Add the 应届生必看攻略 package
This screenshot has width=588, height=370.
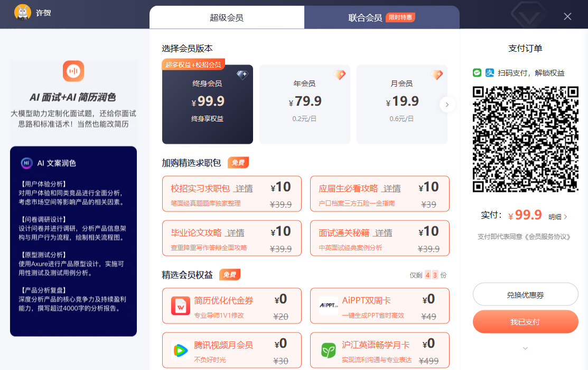(379, 193)
